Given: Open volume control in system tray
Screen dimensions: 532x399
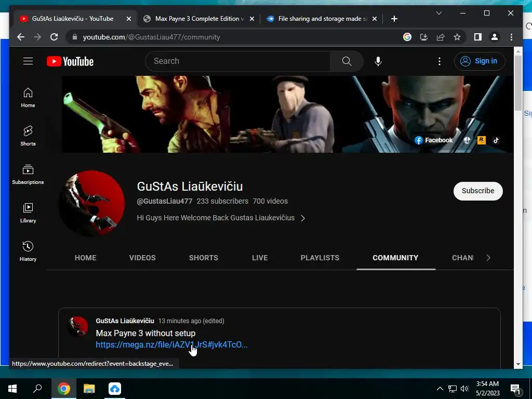Looking at the screenshot, I should (464, 389).
